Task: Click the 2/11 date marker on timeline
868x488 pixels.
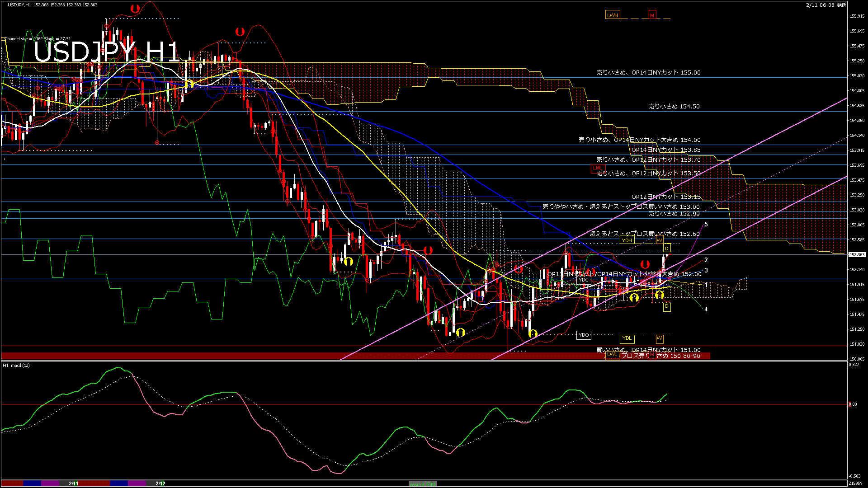Action: (73, 483)
